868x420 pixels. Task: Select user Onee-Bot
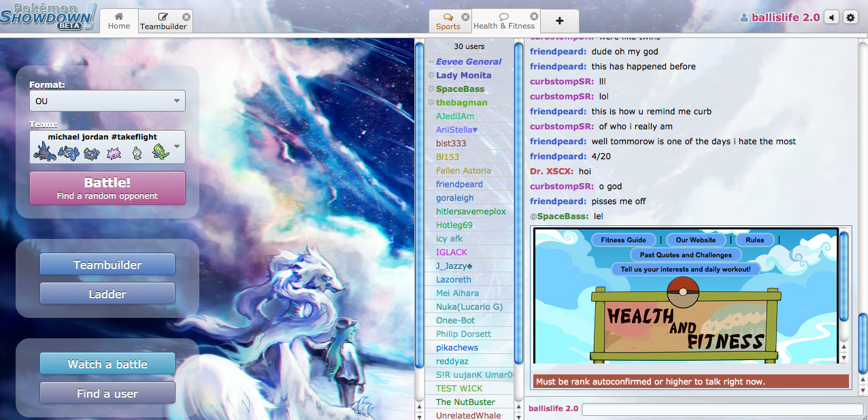tap(469, 321)
